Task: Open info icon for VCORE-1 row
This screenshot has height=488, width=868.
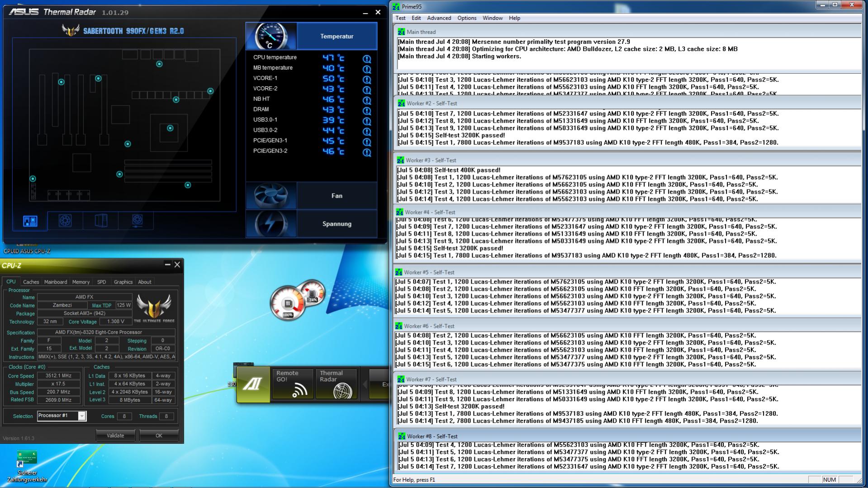Action: click(367, 80)
